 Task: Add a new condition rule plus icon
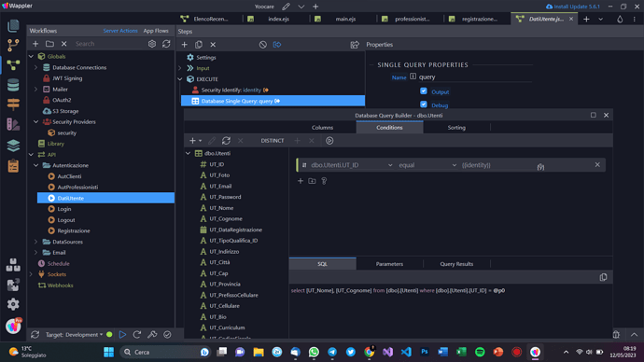tap(301, 181)
